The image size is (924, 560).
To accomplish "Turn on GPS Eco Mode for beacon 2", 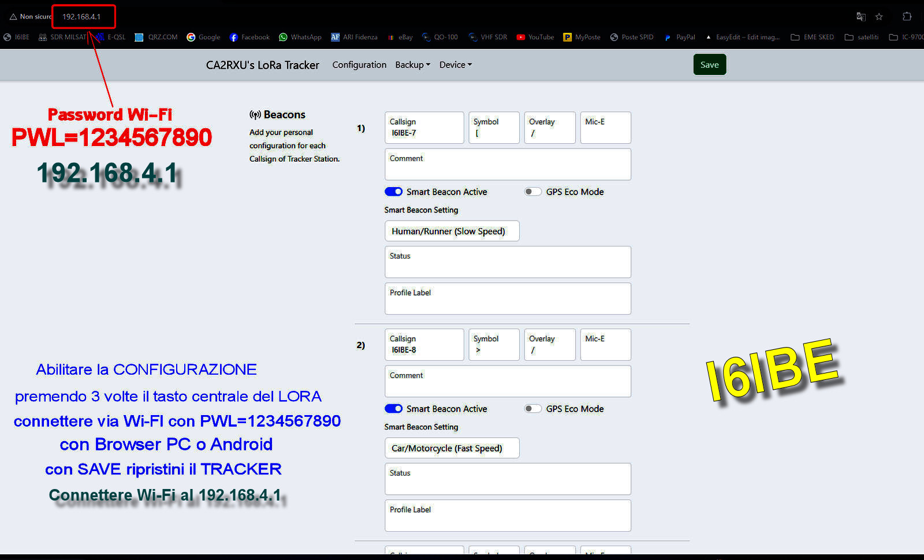I will 532,409.
